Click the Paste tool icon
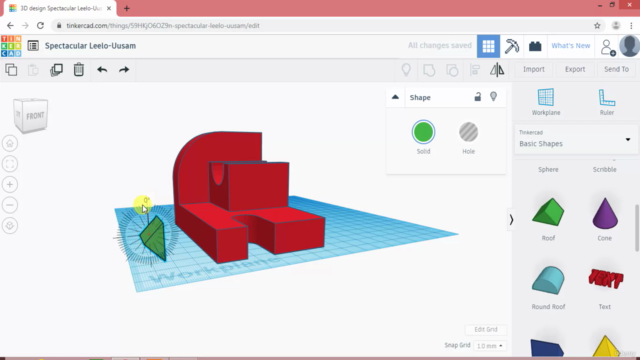640x360 pixels. tap(33, 70)
